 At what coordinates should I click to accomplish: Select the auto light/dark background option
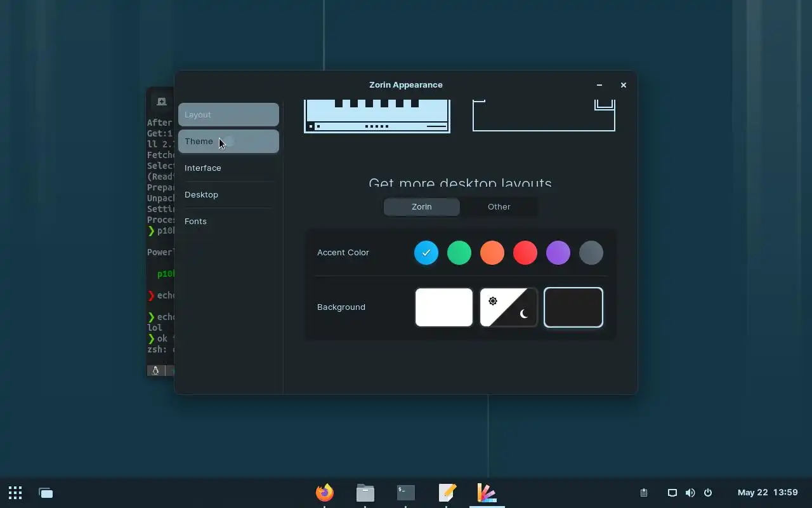(509, 307)
